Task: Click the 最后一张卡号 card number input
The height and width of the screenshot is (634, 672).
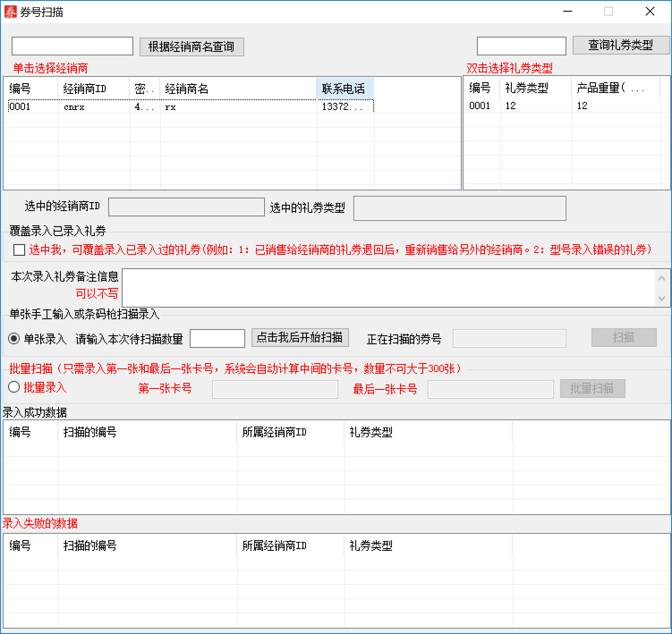Action: pos(490,389)
